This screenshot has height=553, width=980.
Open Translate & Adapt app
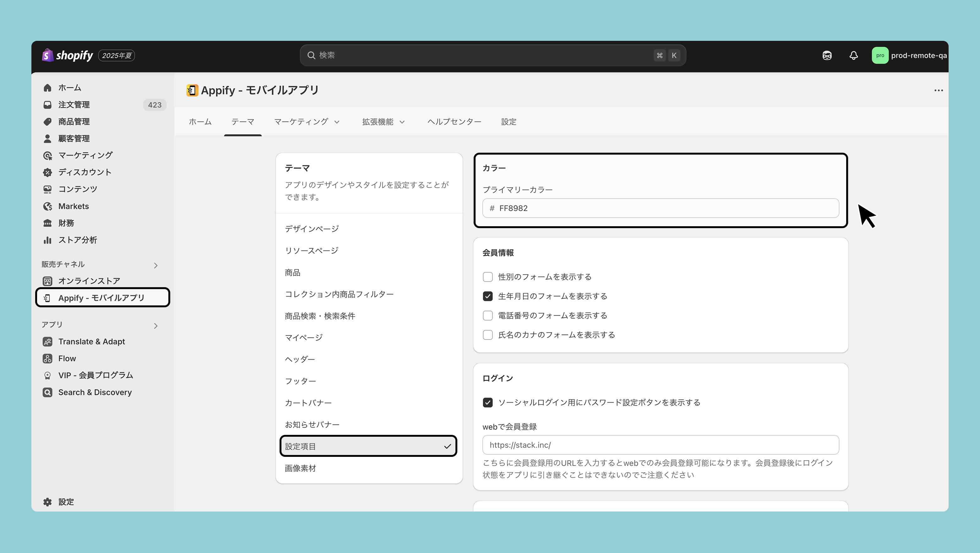[x=91, y=342]
